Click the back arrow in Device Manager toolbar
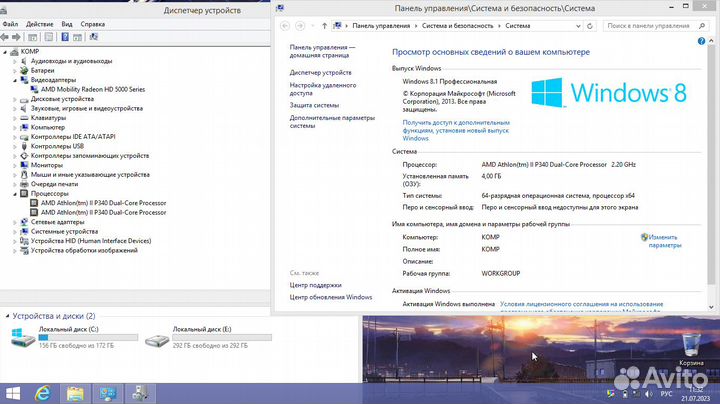Viewport: 720px width, 404px height. point(5,37)
